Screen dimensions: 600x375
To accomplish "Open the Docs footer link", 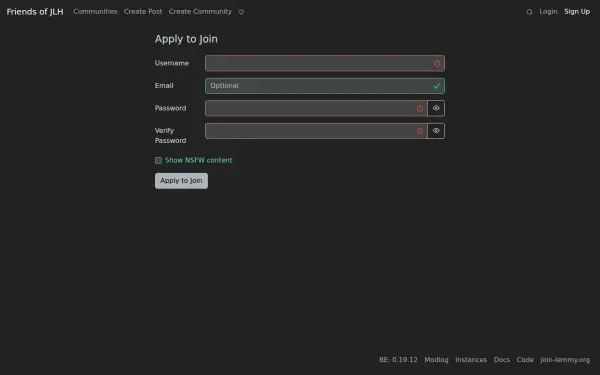I will click(x=502, y=360).
